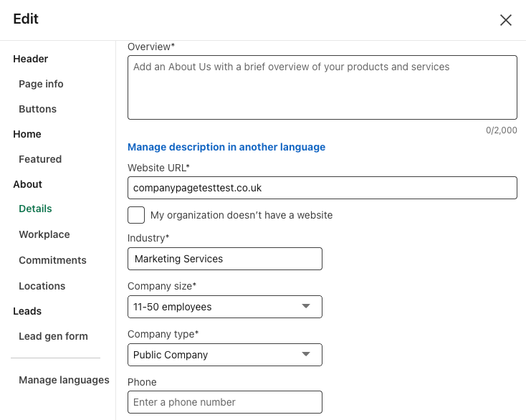Open the Featured section
This screenshot has width=526, height=420.
(40, 159)
